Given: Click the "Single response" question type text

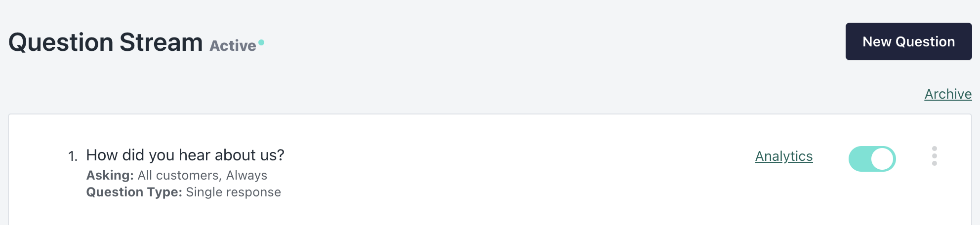Looking at the screenshot, I should click(x=233, y=192).
